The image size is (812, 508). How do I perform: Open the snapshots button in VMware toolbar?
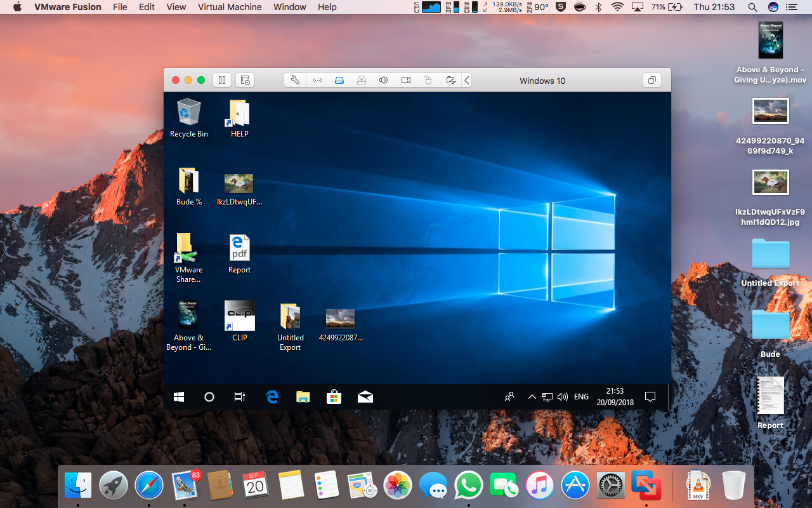[x=245, y=80]
